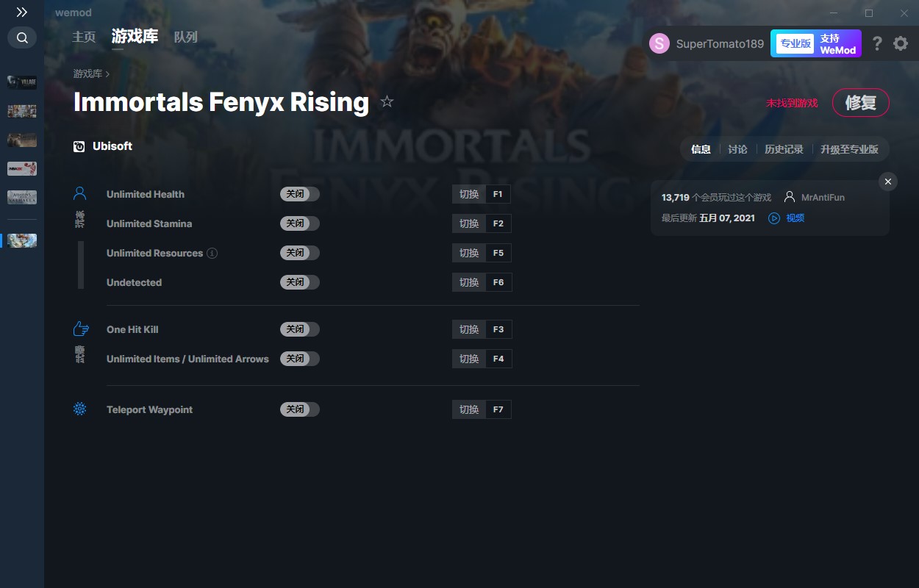
Task: Switch to the 讨论 discussion tab
Action: click(737, 149)
